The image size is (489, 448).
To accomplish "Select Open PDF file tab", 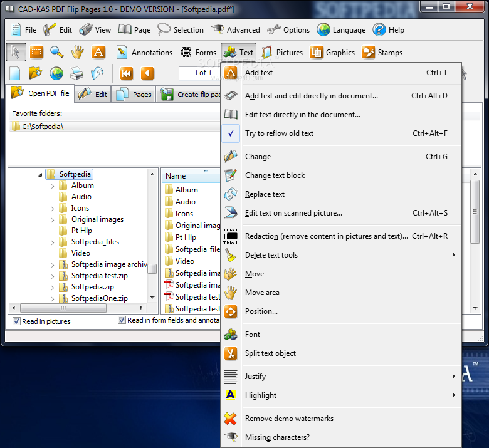I will tap(40, 93).
